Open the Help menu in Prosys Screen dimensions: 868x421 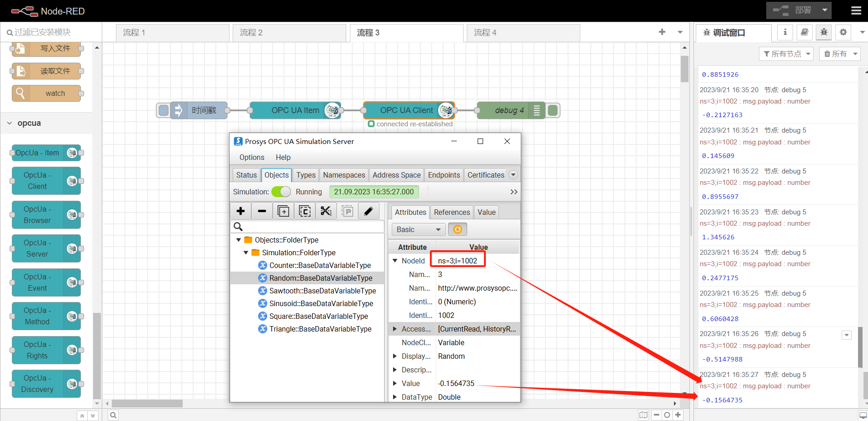click(283, 157)
